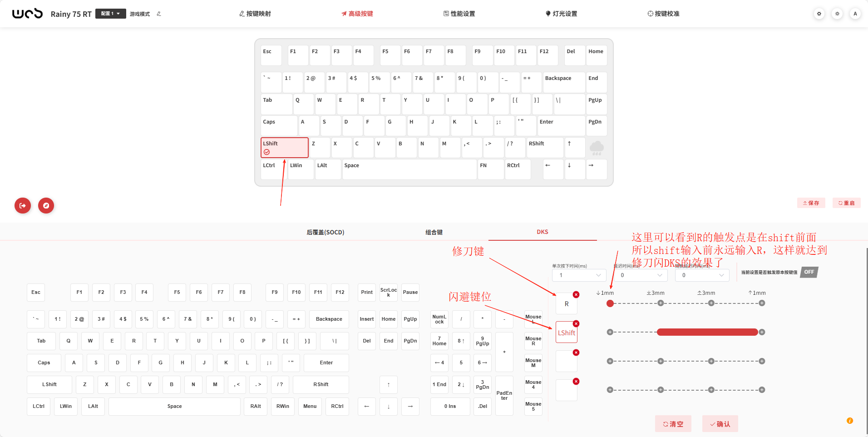Open the 单次按下时间(ms) dropdown
Viewport: 868px width, 437px height.
click(x=579, y=275)
